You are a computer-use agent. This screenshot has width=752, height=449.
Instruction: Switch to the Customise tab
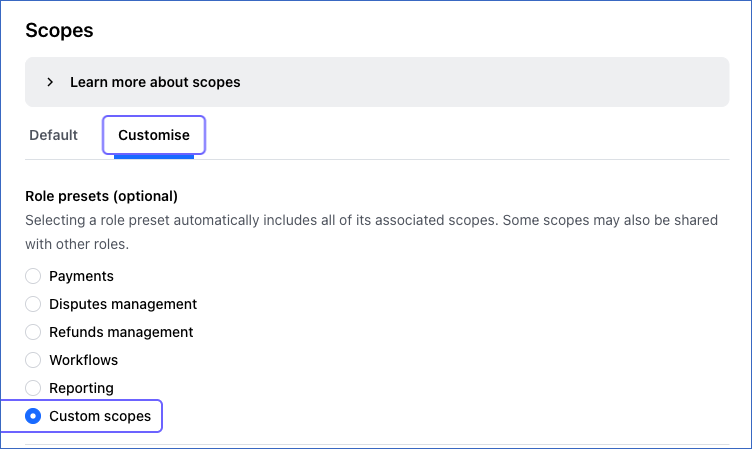pyautogui.click(x=153, y=135)
